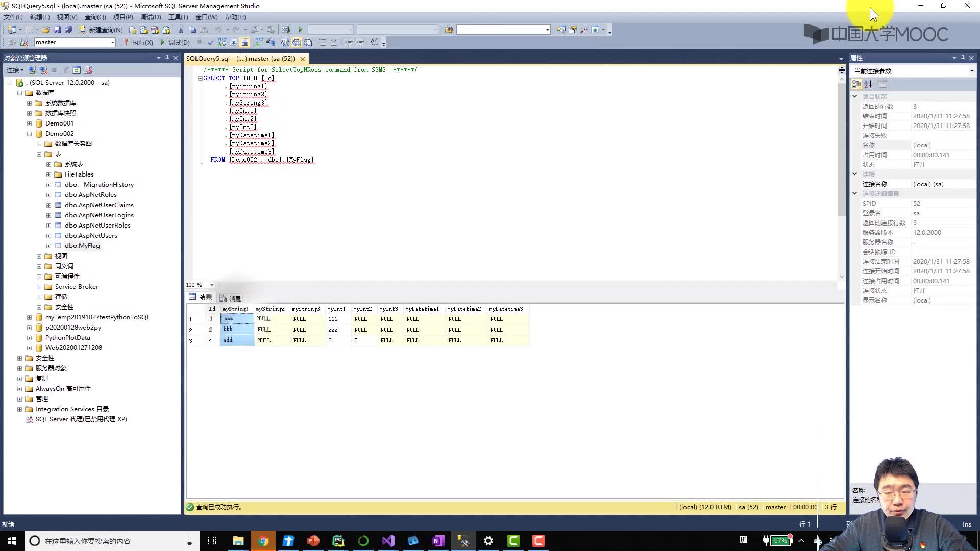Open the 帮助(H) menu
This screenshot has height=551, width=980.
coord(235,17)
